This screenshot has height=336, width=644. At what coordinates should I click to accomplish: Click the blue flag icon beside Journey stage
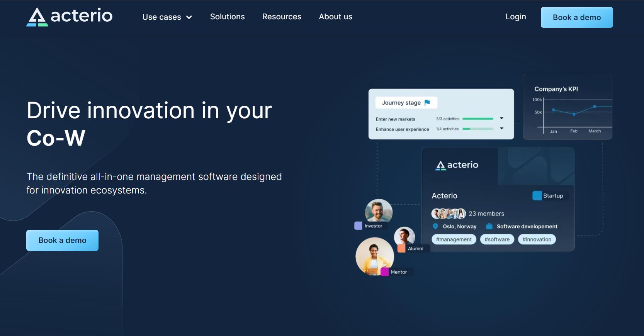click(427, 102)
